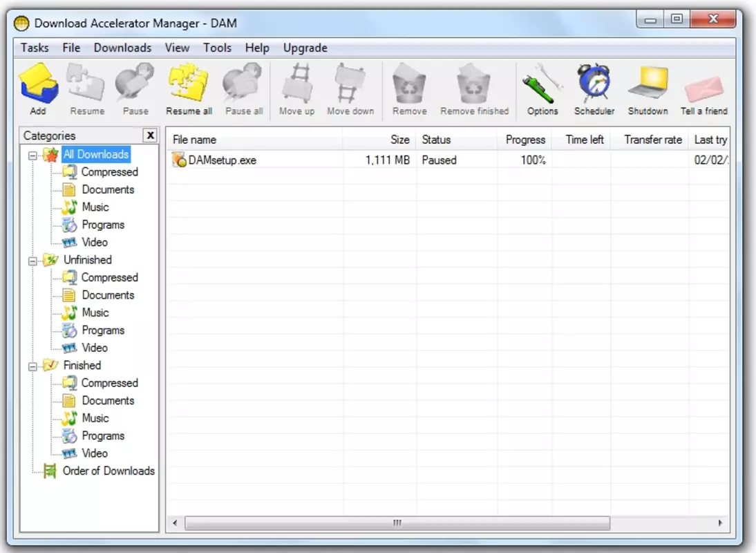This screenshot has width=756, height=553.
Task: Collapse the Finished tree node
Action: [x=32, y=366]
